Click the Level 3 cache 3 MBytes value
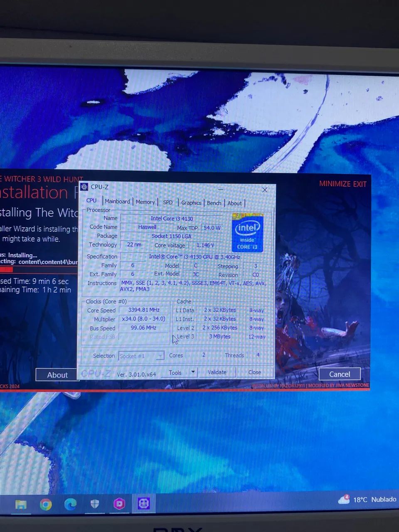Image resolution: width=399 pixels, height=532 pixels. tap(220, 336)
